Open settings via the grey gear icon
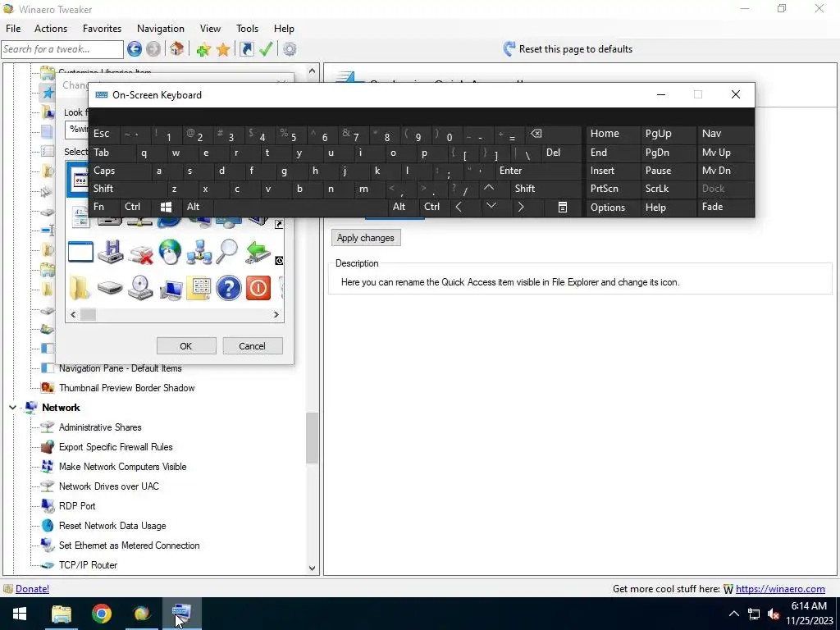The image size is (840, 630). click(290, 49)
